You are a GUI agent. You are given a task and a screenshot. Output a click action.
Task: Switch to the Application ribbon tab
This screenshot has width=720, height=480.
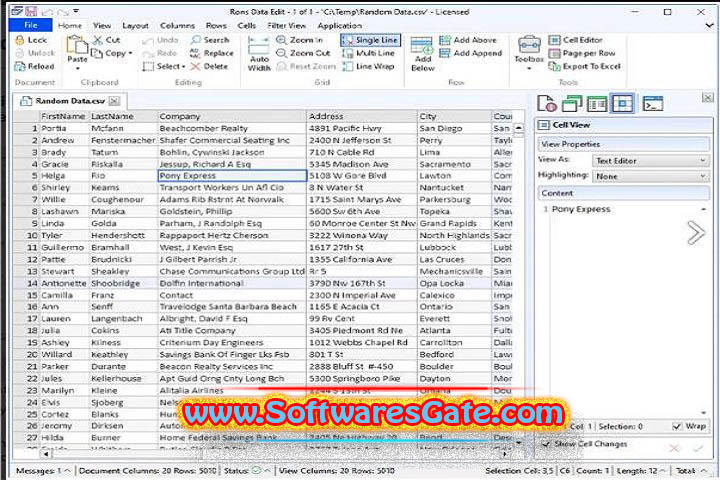pyautogui.click(x=339, y=26)
